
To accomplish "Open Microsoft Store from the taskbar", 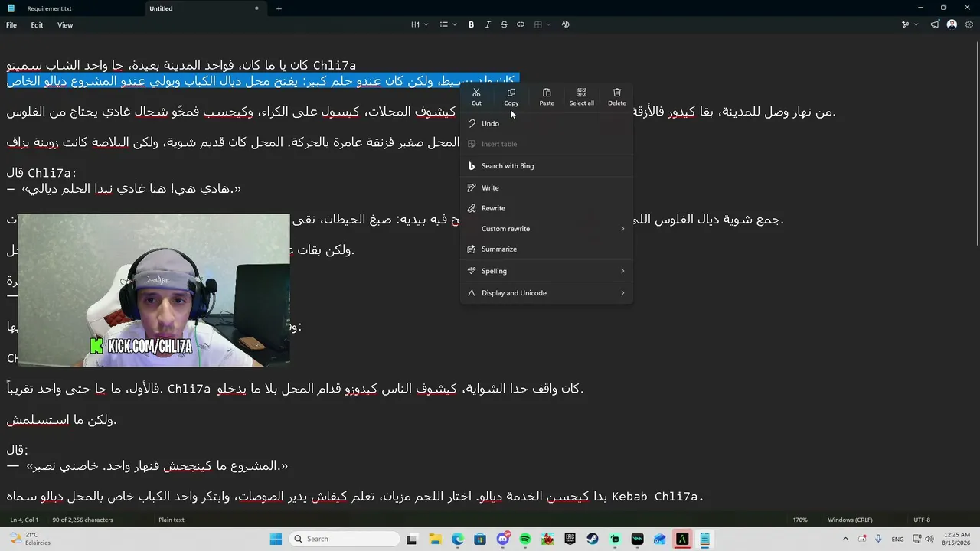I will click(480, 539).
